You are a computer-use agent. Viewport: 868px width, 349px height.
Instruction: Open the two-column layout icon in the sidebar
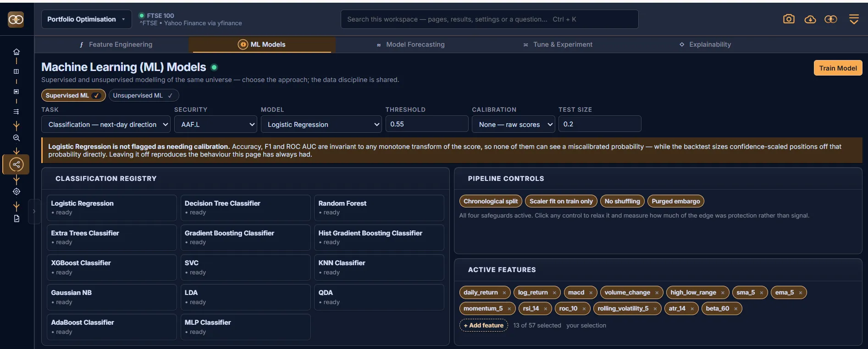point(17,71)
